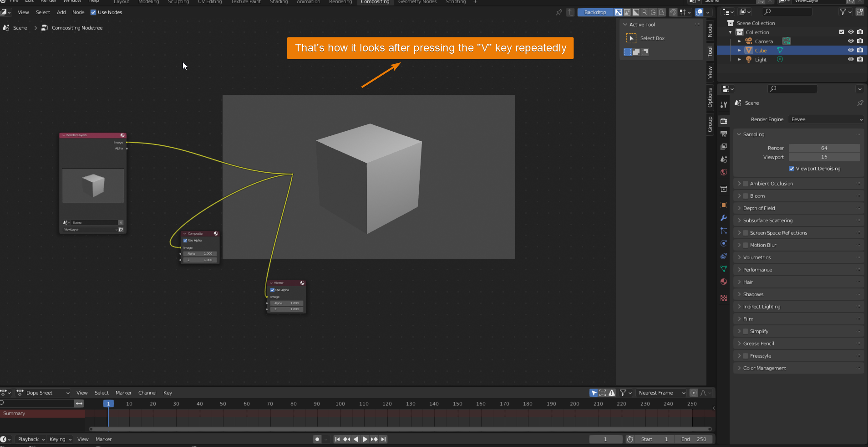Open the Node menu in compositor header
Viewport: 868px width, 447px height.
pyautogui.click(x=78, y=12)
